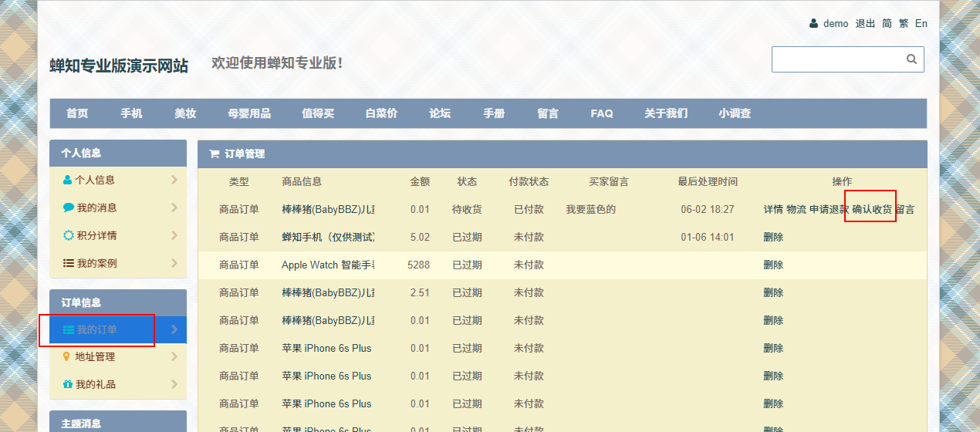
Task: Click the 个人信息 person icon in sidebar
Action: point(67,180)
